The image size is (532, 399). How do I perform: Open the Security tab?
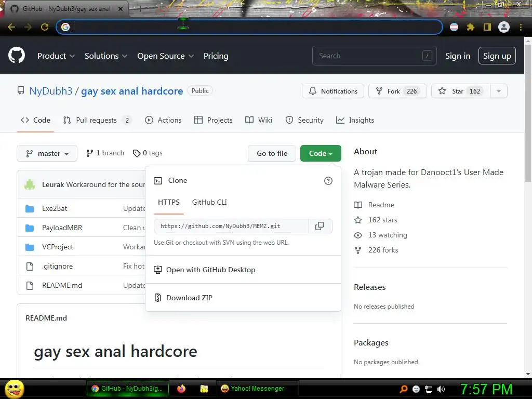tap(304, 120)
